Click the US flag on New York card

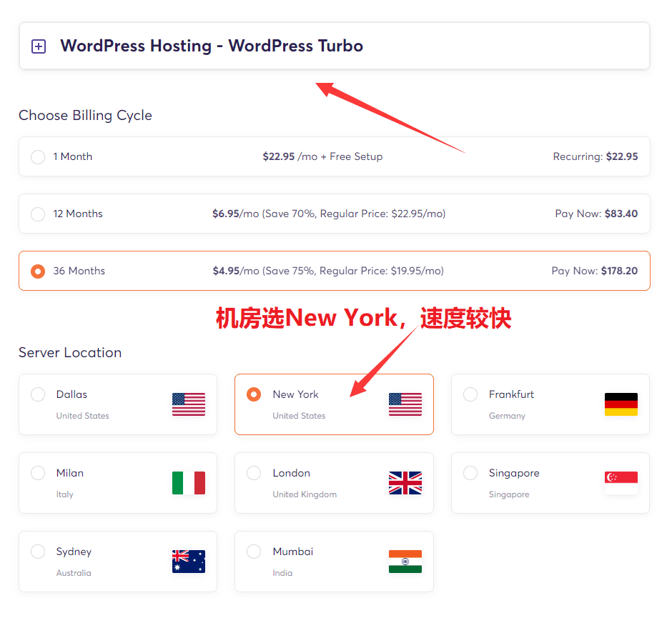click(x=405, y=404)
